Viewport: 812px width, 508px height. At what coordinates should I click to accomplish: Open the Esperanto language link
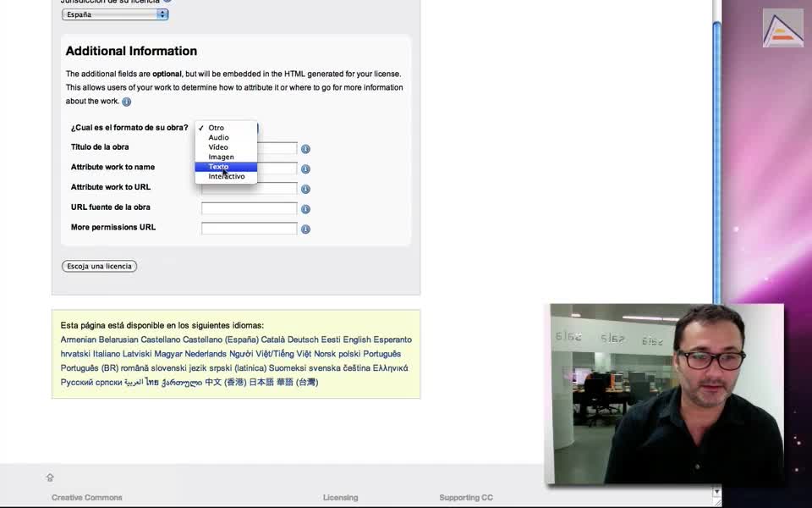tap(392, 340)
